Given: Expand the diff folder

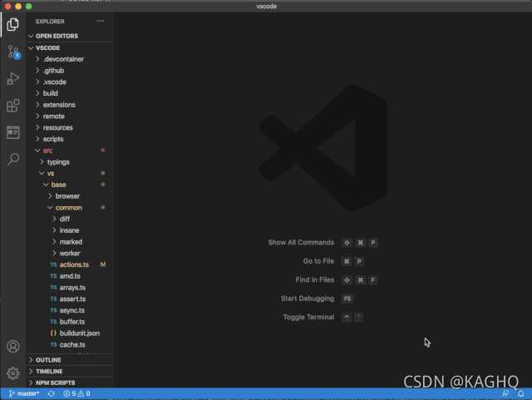Looking at the screenshot, I should (70, 219).
